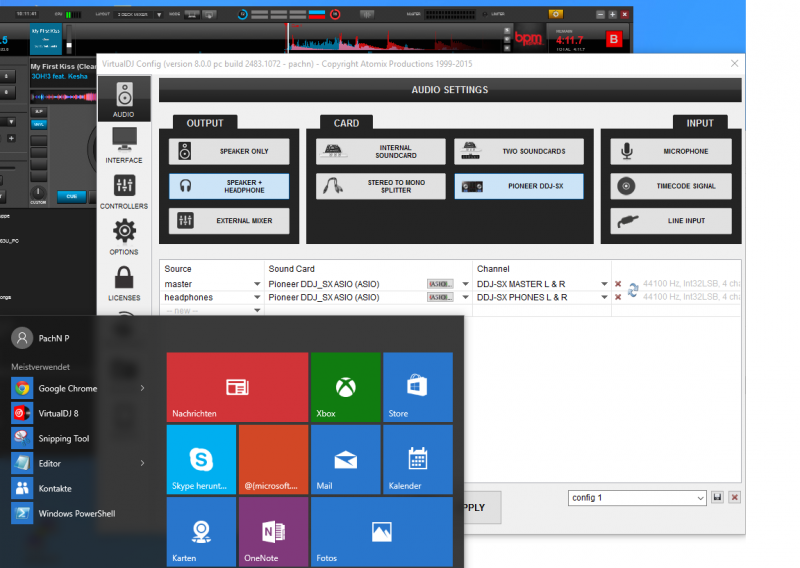
Task: Choose Stereo to Mono Splitter card
Action: click(381, 186)
